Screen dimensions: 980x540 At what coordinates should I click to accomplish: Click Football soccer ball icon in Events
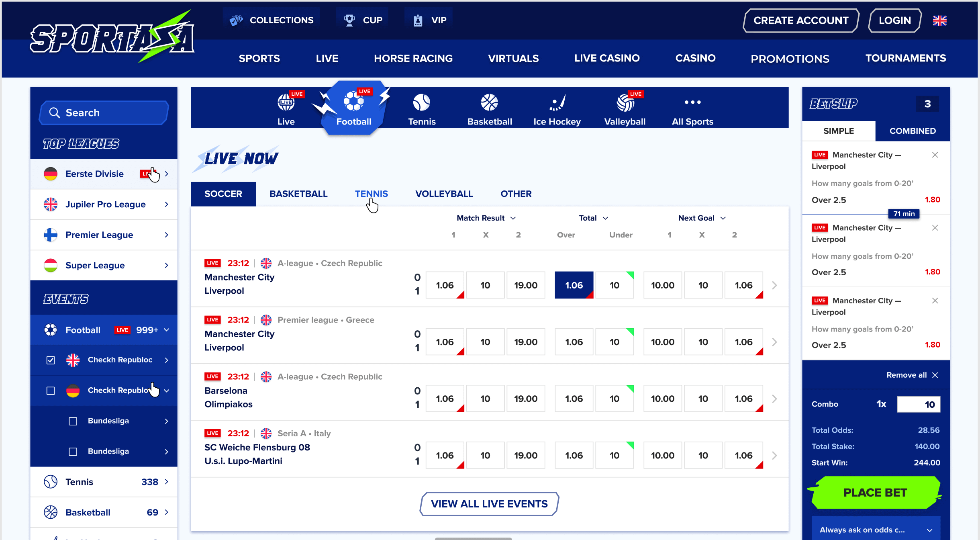tap(51, 330)
